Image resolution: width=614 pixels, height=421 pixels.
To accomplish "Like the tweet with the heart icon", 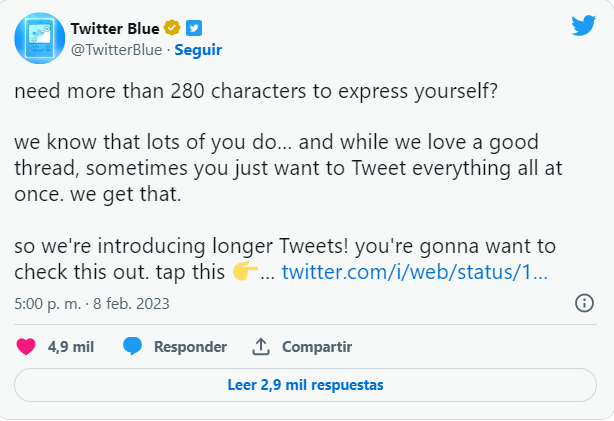I will [x=28, y=347].
